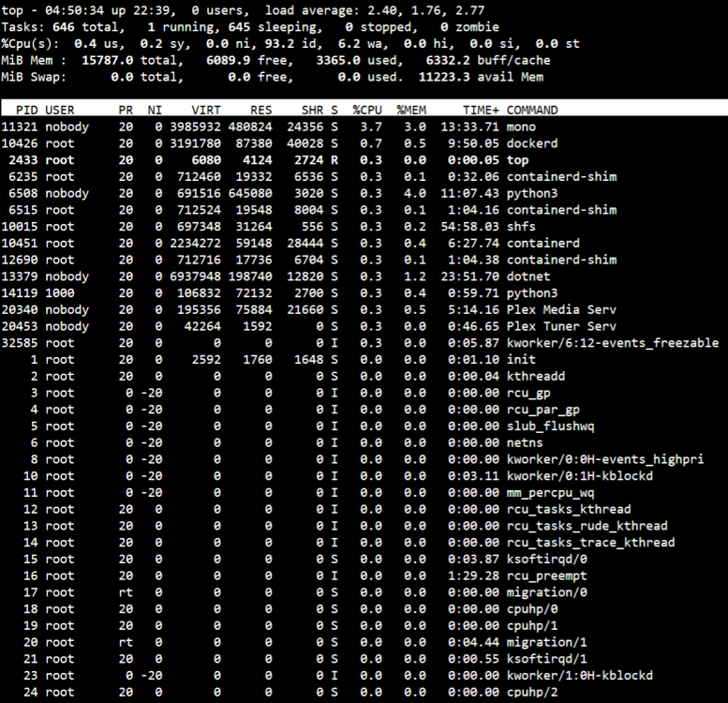This screenshot has height=703, width=728.
Task: Click the netns process command
Action: (525, 443)
